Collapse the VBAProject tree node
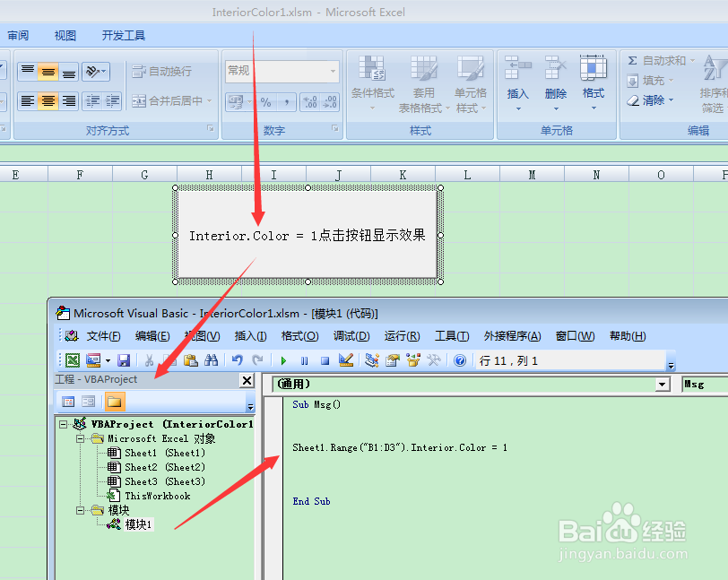 pos(63,424)
